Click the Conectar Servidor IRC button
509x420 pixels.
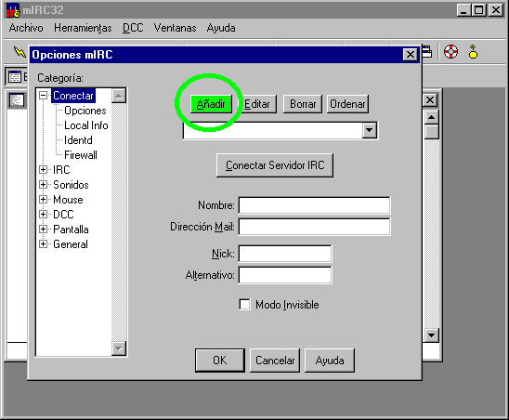click(x=275, y=165)
